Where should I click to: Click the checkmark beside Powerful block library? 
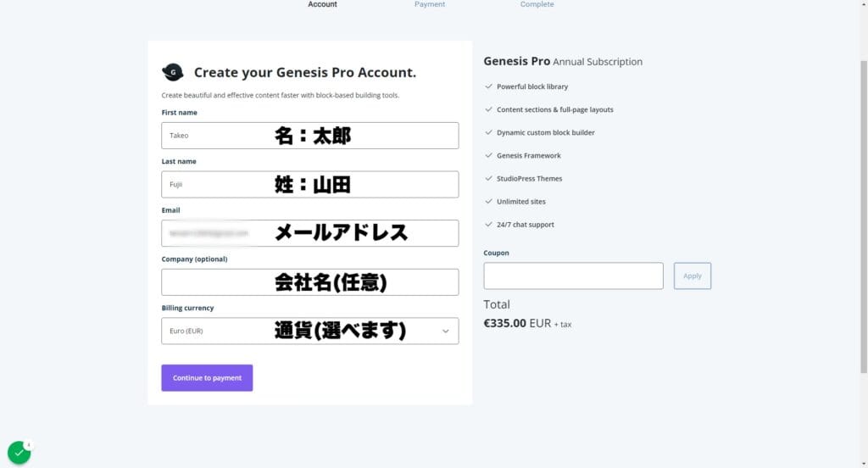click(488, 86)
